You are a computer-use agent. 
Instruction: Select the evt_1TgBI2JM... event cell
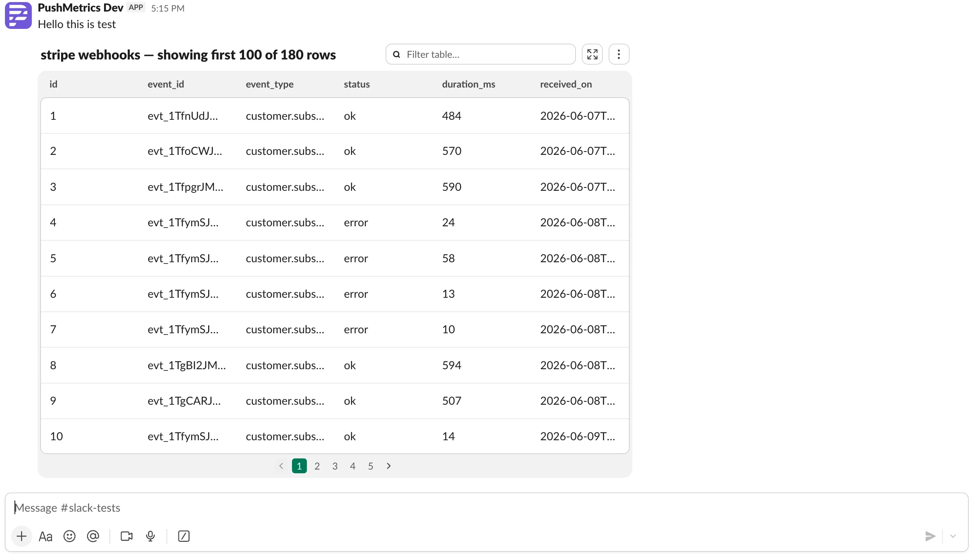click(187, 365)
